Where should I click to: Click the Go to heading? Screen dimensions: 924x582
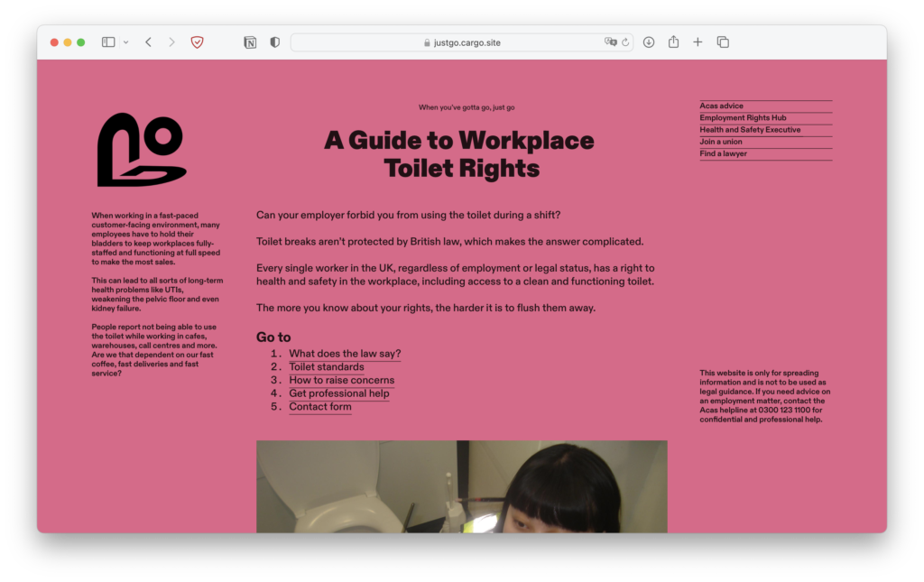coord(273,337)
